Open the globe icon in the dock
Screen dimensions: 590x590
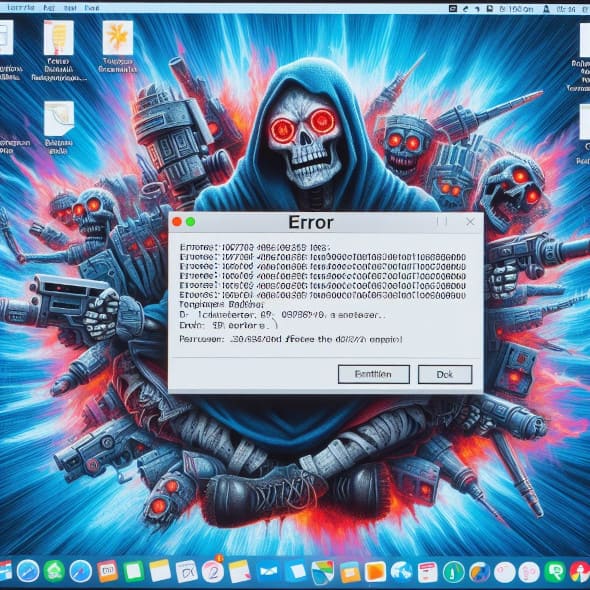tap(401, 572)
